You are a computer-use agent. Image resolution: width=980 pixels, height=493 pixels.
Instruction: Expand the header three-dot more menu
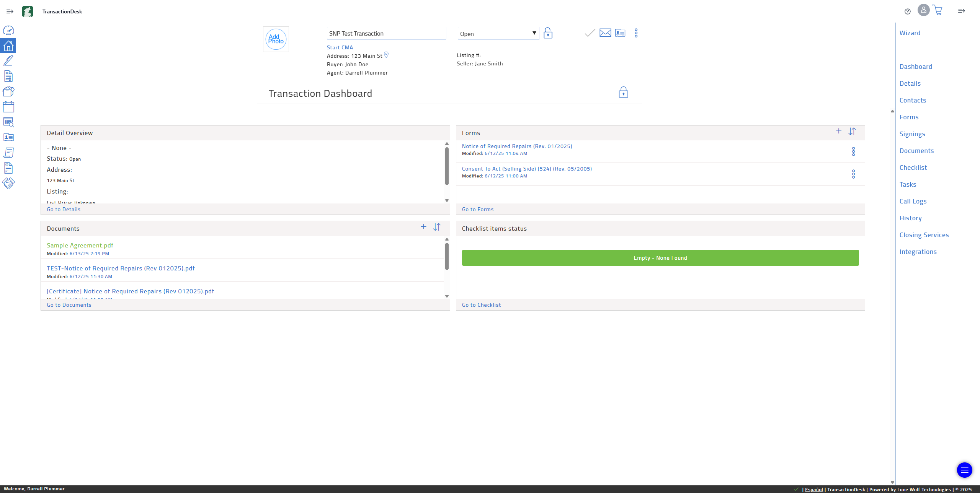[x=636, y=33]
